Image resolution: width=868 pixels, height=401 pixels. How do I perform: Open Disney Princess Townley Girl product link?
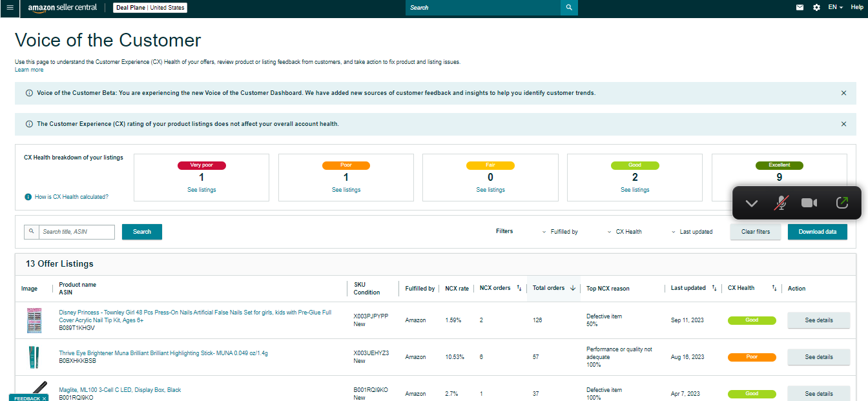195,316
